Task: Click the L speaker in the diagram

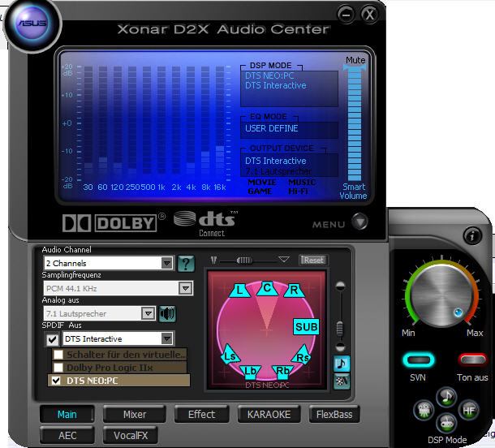Action: pyautogui.click(x=239, y=290)
